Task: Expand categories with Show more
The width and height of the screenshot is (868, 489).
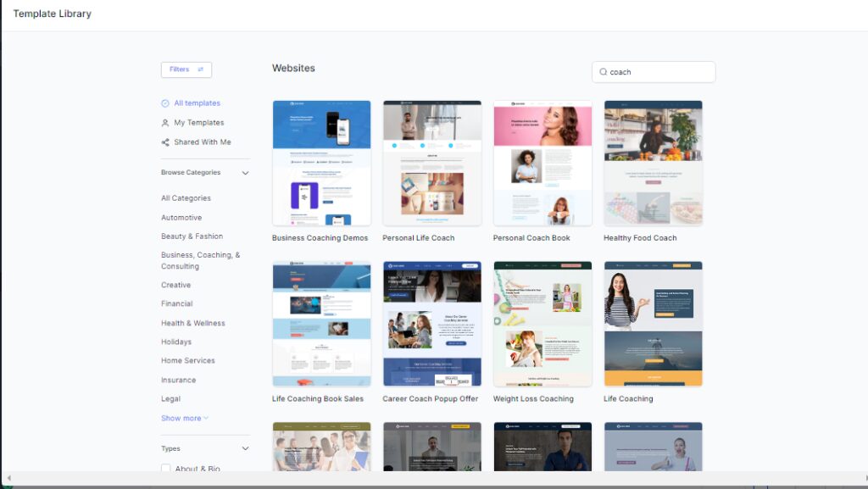Action: 184,418
